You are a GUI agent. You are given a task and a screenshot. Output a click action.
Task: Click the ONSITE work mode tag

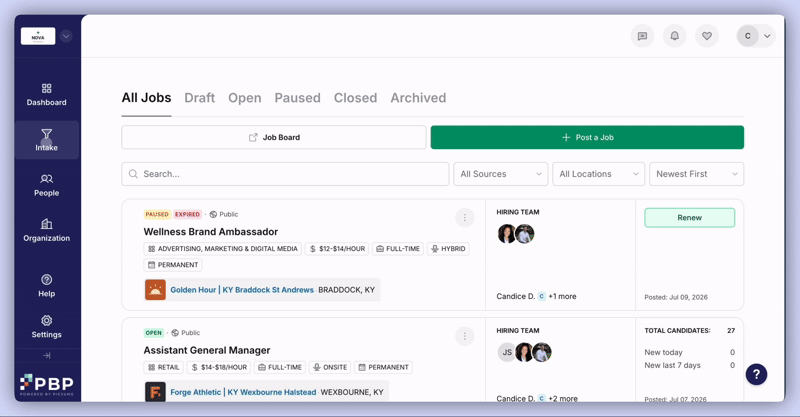click(330, 367)
